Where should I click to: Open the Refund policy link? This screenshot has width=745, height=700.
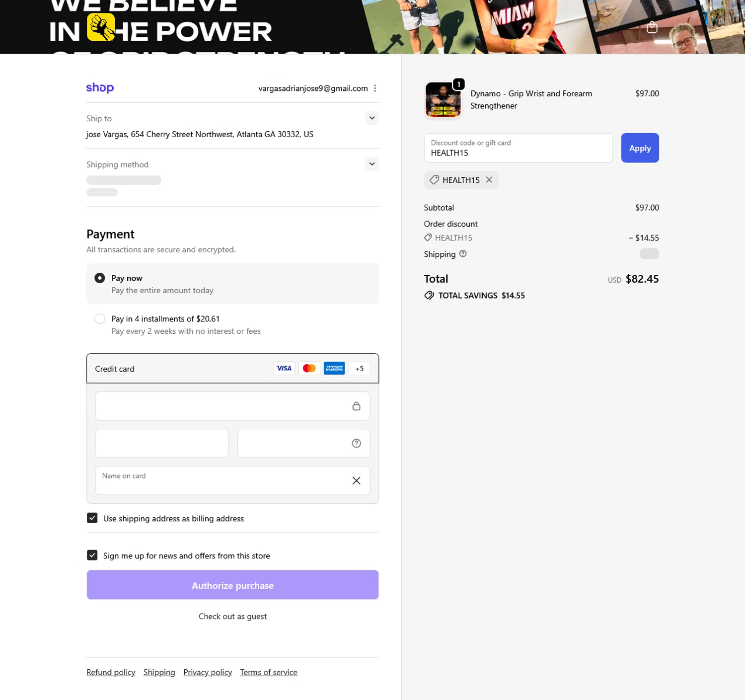pyautogui.click(x=111, y=672)
